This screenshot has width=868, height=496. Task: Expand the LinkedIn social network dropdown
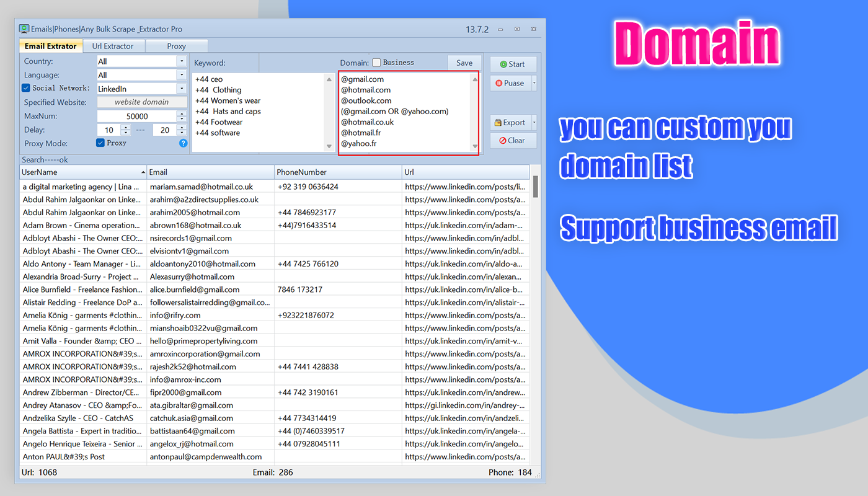pos(182,89)
